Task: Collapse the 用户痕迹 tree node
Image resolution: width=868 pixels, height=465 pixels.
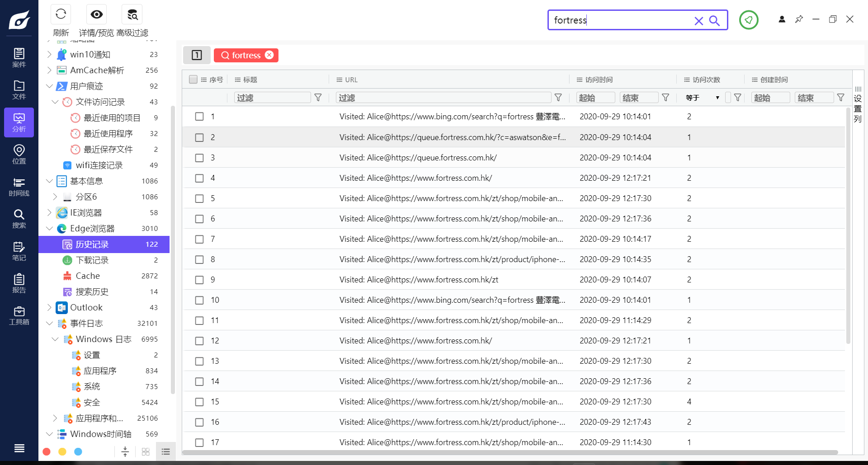Action: pos(49,86)
